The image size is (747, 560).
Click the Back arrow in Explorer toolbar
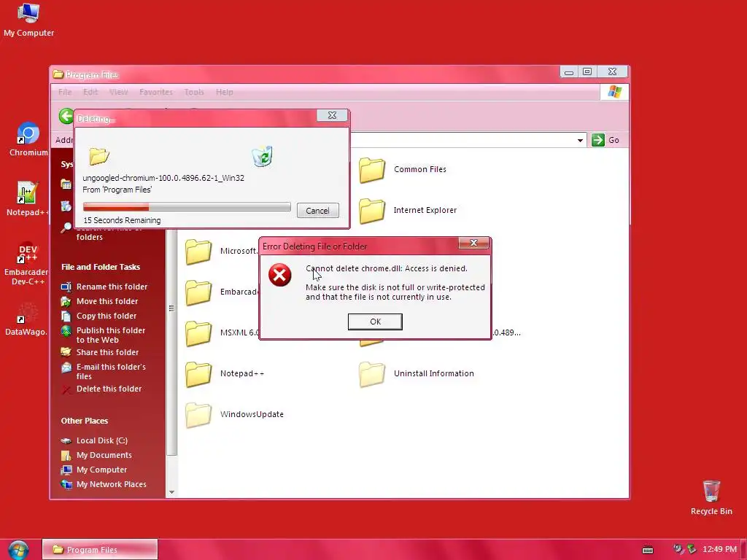tap(66, 116)
